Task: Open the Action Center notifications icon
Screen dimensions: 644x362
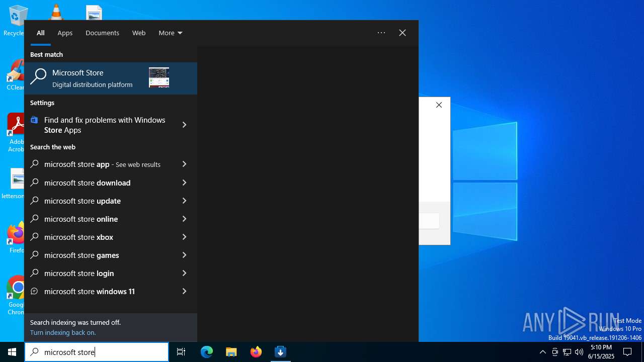Action: pyautogui.click(x=628, y=352)
